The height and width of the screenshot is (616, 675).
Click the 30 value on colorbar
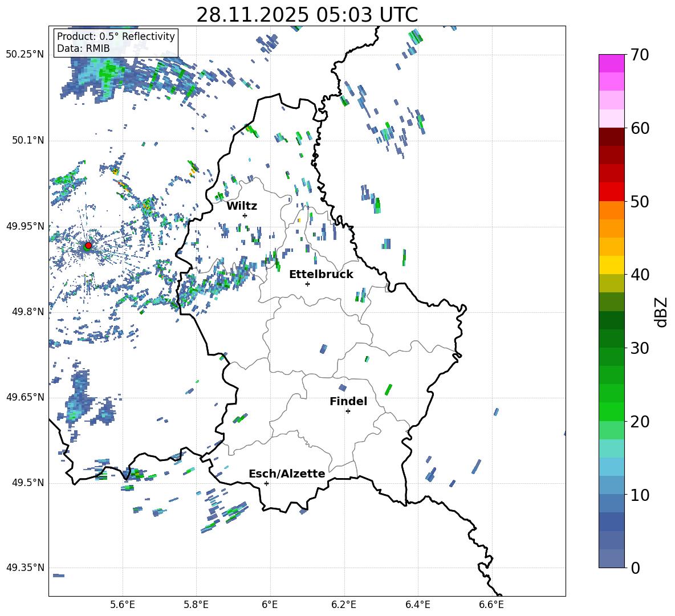(x=639, y=348)
